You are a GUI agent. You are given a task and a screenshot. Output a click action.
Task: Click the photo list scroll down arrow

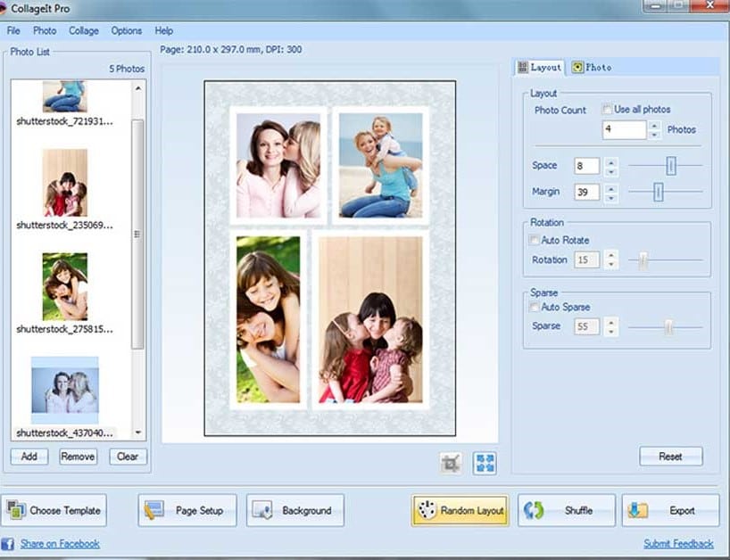coord(138,432)
